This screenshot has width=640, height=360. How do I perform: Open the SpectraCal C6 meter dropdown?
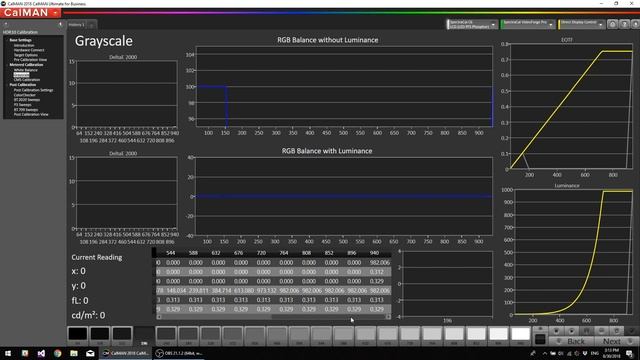(x=472, y=24)
